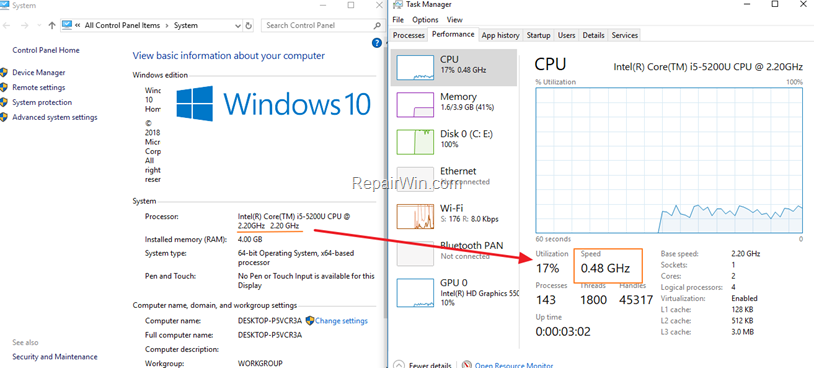Click the All Control Panel Items breadcrumb
Screen dimensions: 814x368
124,25
